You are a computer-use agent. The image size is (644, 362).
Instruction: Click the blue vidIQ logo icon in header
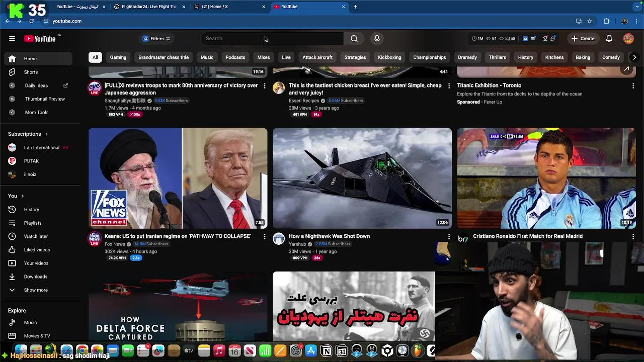tap(525, 38)
